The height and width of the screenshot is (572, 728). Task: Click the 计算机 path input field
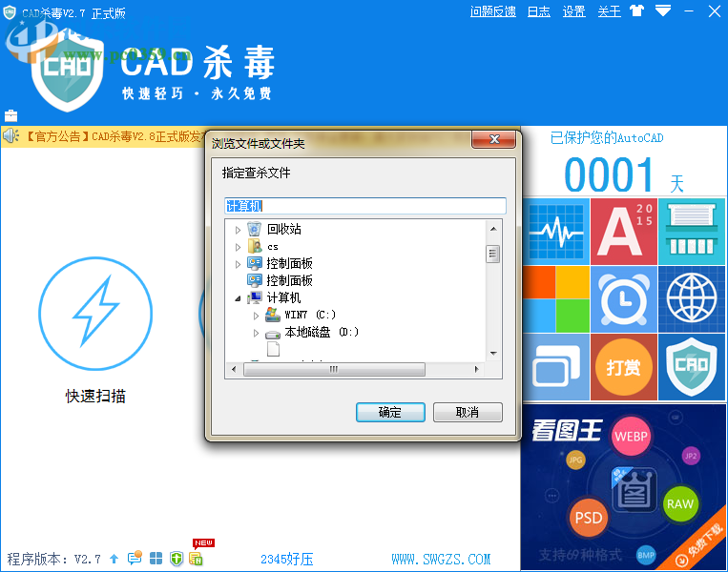[365, 206]
